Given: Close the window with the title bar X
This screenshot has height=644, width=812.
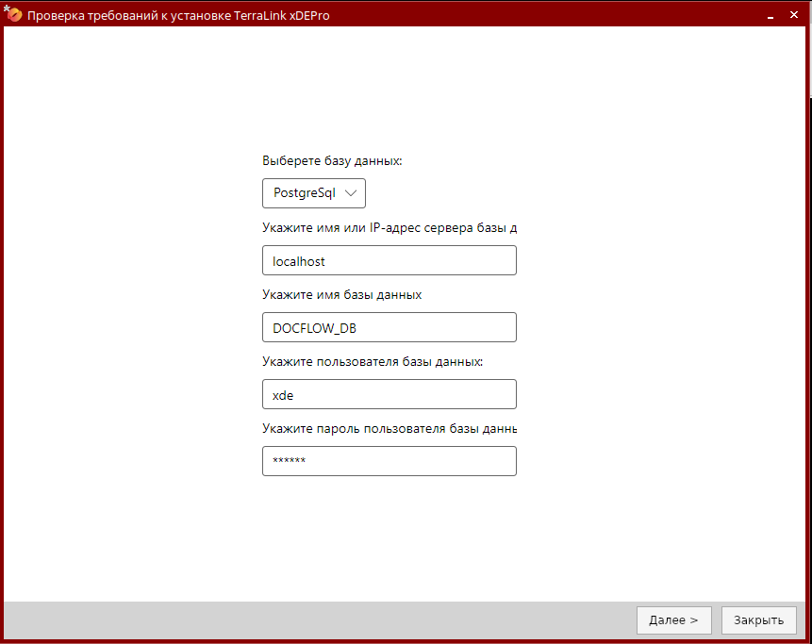Looking at the screenshot, I should point(794,15).
